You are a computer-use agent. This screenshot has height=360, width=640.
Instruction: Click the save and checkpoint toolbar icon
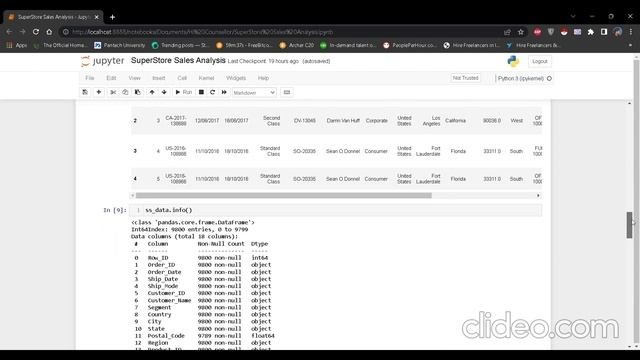coord(85,92)
